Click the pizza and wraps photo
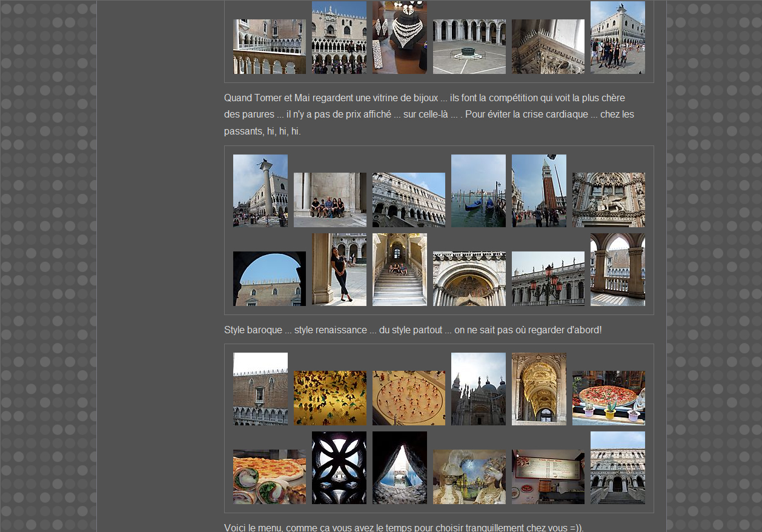The height and width of the screenshot is (532, 762). pyautogui.click(x=269, y=477)
